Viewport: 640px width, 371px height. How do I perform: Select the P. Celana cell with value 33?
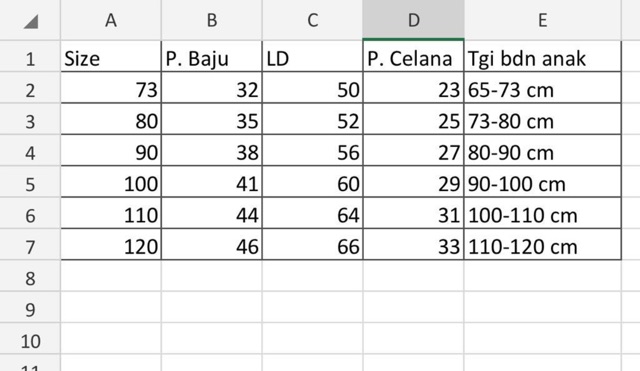click(x=413, y=245)
